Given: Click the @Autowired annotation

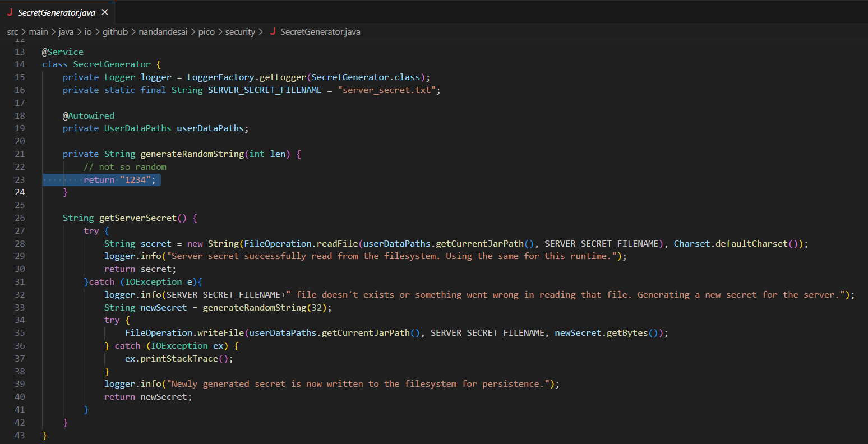Looking at the screenshot, I should click(x=89, y=115).
